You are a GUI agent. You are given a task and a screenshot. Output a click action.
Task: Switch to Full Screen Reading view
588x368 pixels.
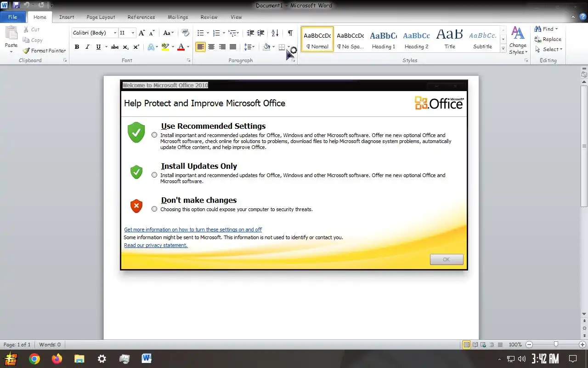(475, 345)
